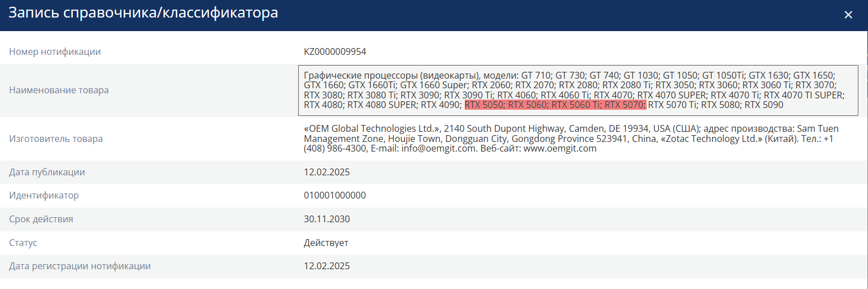
Task: Click the product name text box with GPU models
Action: [x=578, y=90]
